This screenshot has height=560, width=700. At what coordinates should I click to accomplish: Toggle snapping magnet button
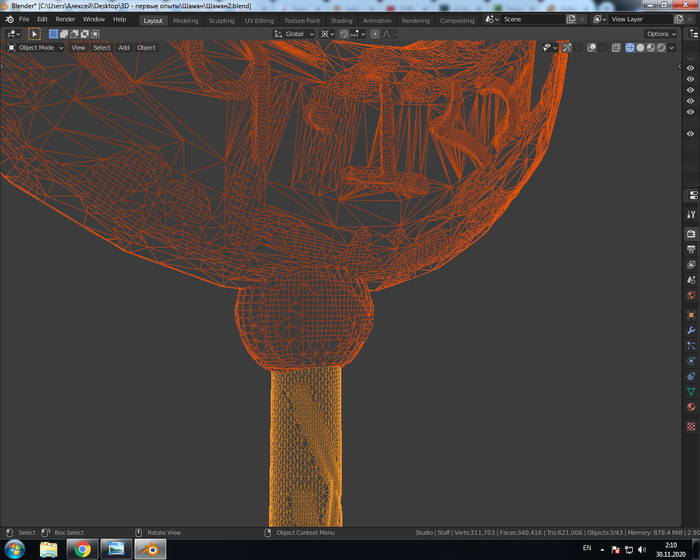344,34
